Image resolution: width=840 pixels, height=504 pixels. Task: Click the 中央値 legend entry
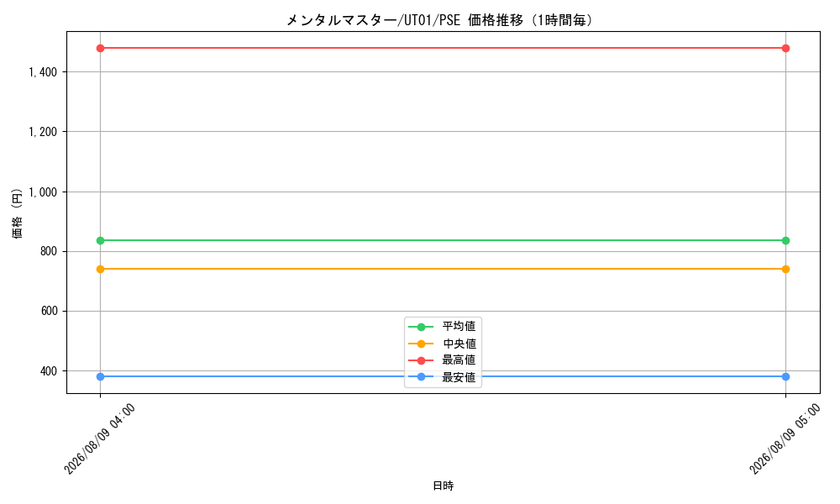point(442,344)
